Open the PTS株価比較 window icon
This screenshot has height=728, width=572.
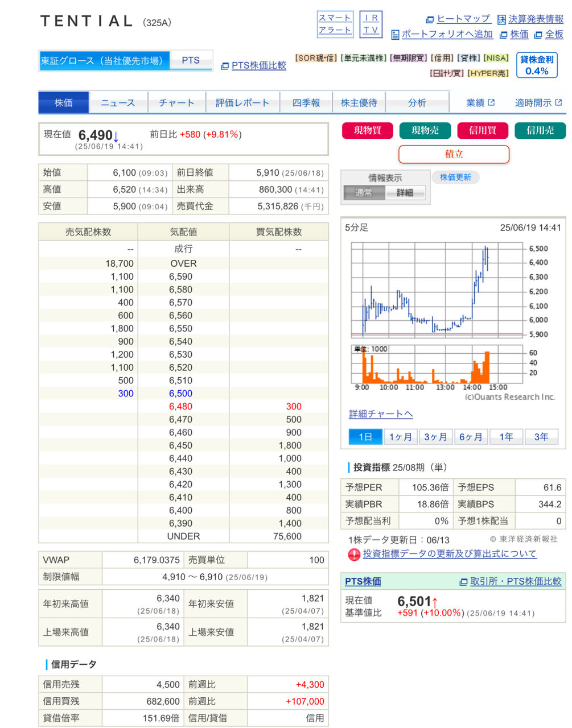tap(224, 66)
